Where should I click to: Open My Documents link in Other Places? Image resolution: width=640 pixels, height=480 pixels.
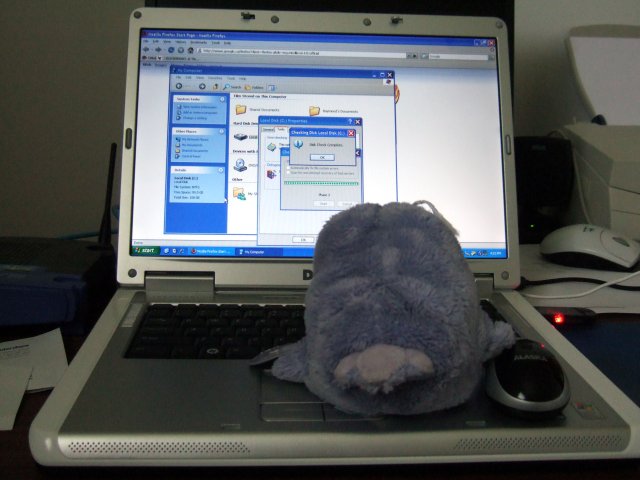tap(189, 145)
